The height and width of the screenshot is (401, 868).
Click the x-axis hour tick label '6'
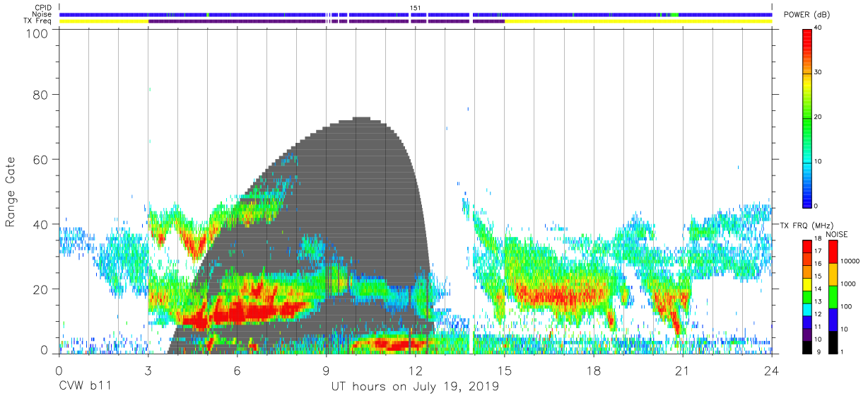[x=237, y=370]
